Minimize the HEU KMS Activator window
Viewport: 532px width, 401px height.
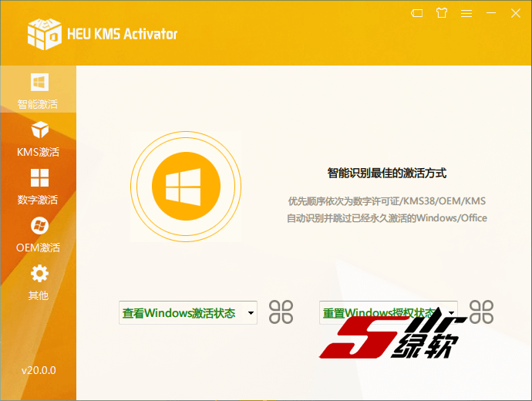tap(491, 13)
